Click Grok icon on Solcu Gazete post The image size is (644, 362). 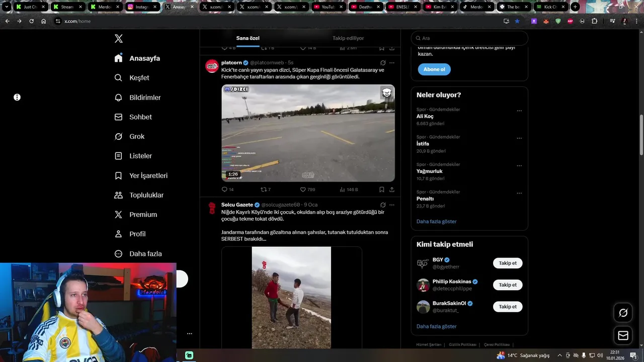click(383, 205)
